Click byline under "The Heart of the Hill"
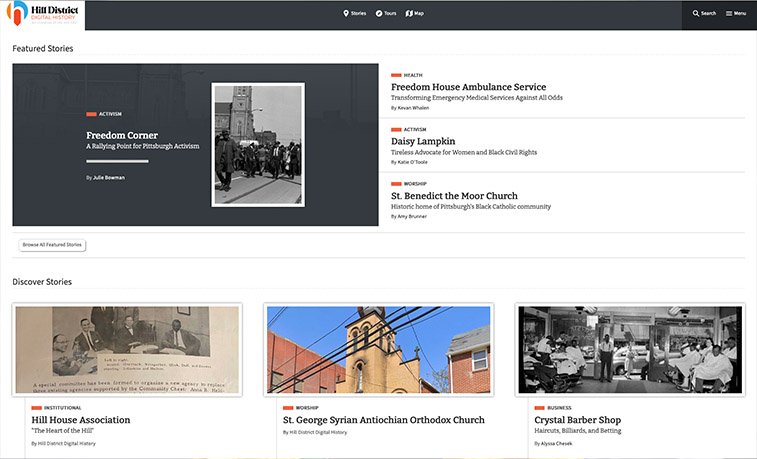This screenshot has height=459, width=757. pos(63,444)
